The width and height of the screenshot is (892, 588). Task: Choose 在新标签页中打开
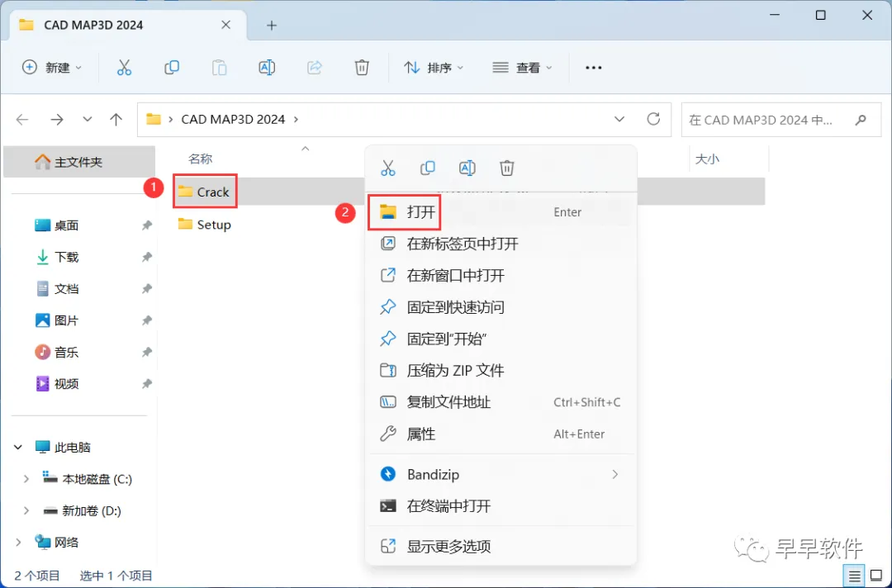[501, 244]
